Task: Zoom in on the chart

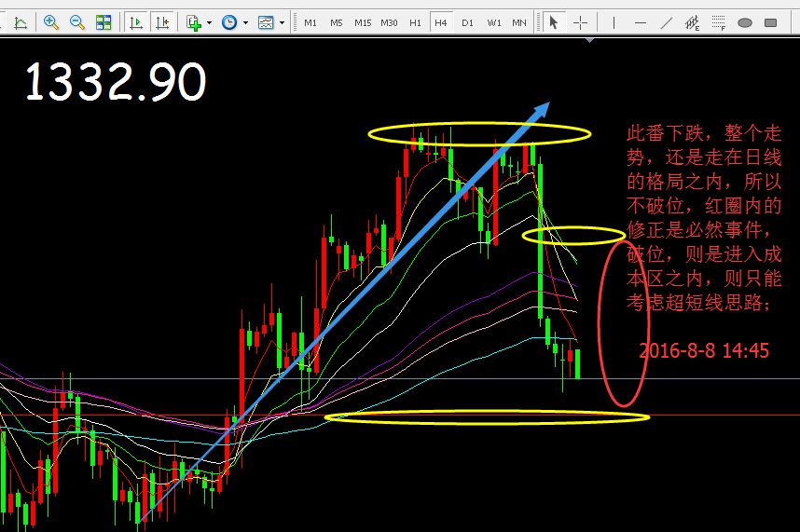Action: [x=50, y=22]
